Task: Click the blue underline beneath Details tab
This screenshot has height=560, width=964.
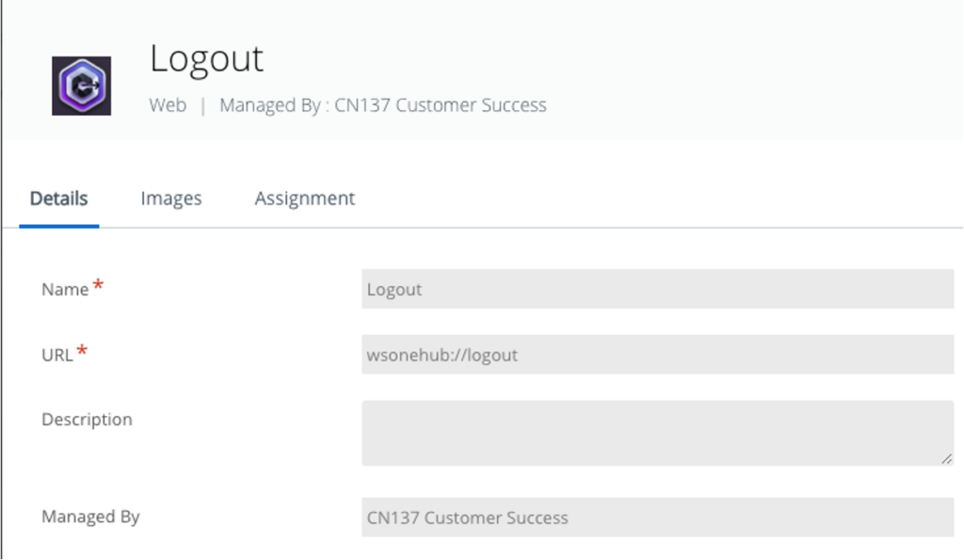Action: tap(58, 226)
